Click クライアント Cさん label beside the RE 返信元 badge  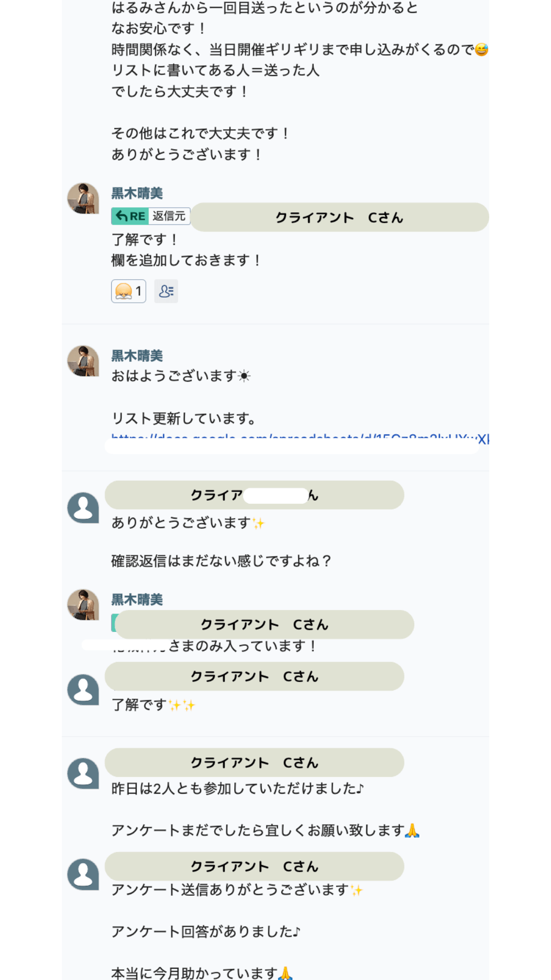(339, 218)
